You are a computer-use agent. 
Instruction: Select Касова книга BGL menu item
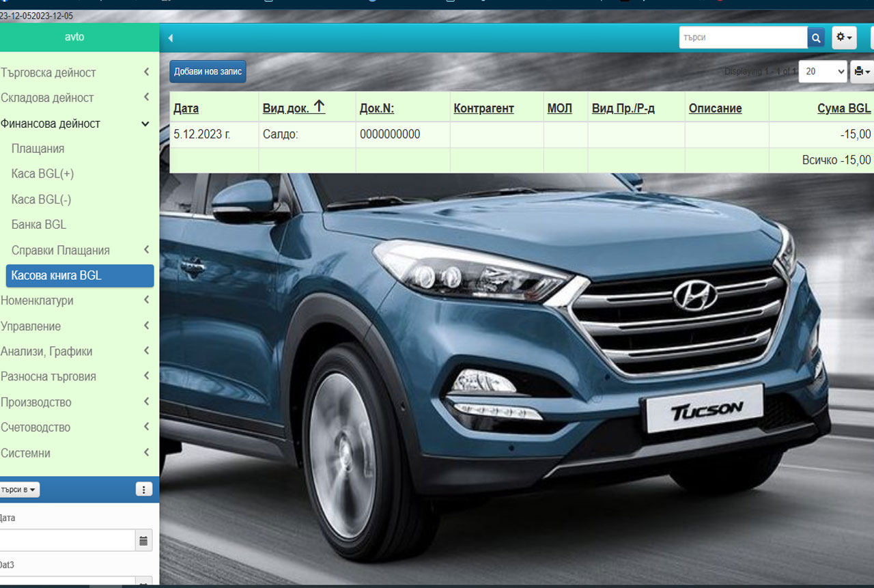click(79, 276)
